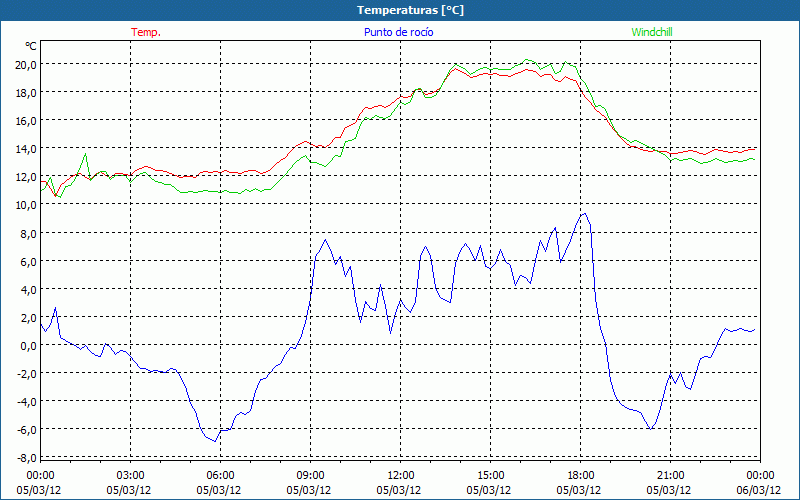Click the 09:00 time axis label
Screen dimensions: 800x500
tap(310, 476)
